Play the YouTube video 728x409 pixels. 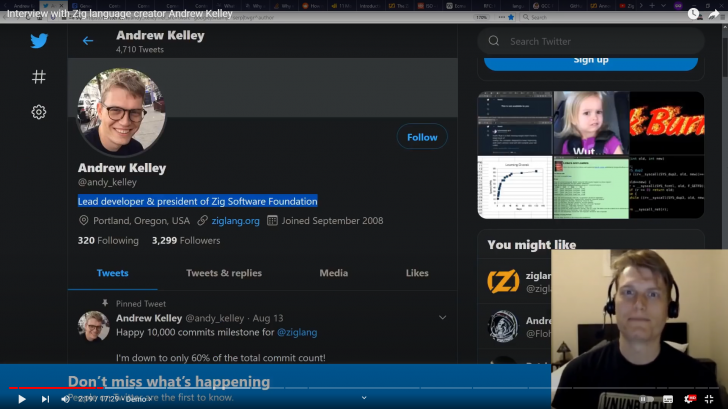21,399
